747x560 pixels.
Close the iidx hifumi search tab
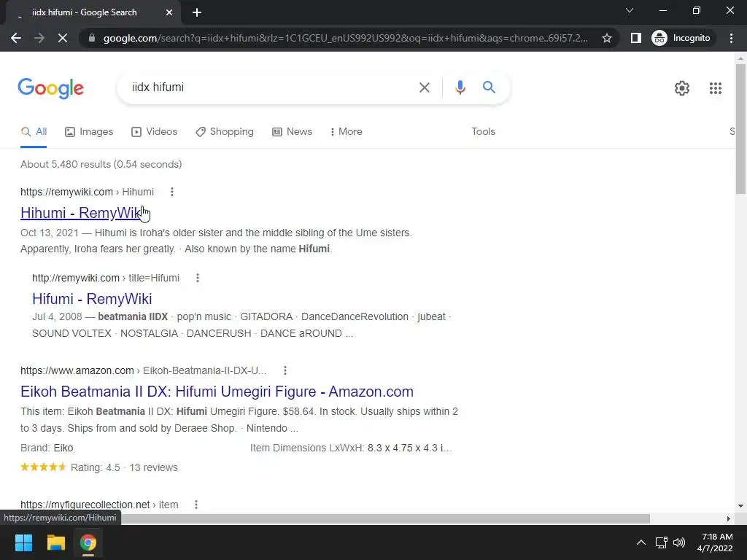coord(169,12)
